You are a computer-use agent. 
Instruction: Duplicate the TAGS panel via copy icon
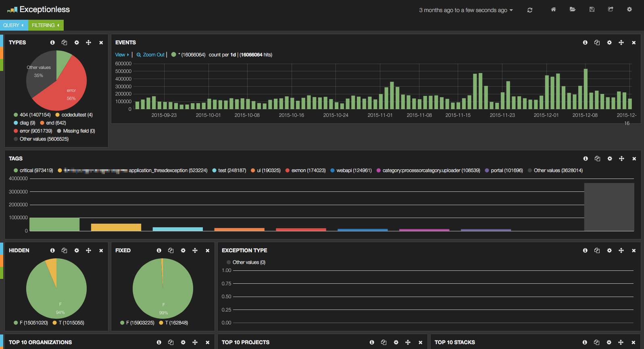point(597,159)
